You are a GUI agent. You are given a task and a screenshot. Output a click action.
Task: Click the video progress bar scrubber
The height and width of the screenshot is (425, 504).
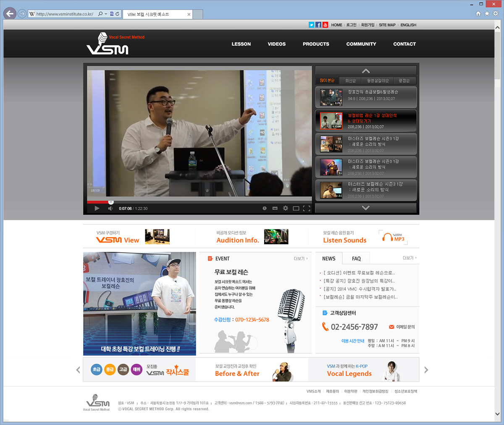pos(111,202)
